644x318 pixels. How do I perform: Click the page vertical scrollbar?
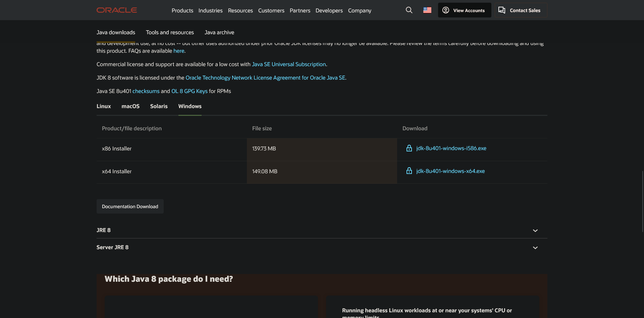coord(642,201)
